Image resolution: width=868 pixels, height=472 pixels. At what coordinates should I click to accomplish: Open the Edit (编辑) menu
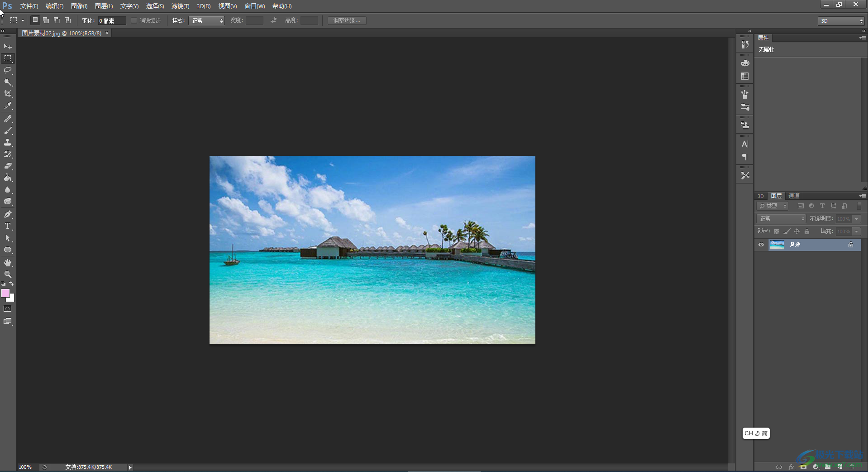click(54, 6)
